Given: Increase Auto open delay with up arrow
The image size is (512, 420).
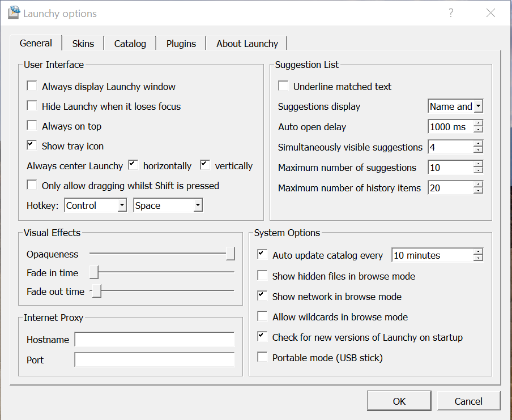Looking at the screenshot, I should coord(479,123).
